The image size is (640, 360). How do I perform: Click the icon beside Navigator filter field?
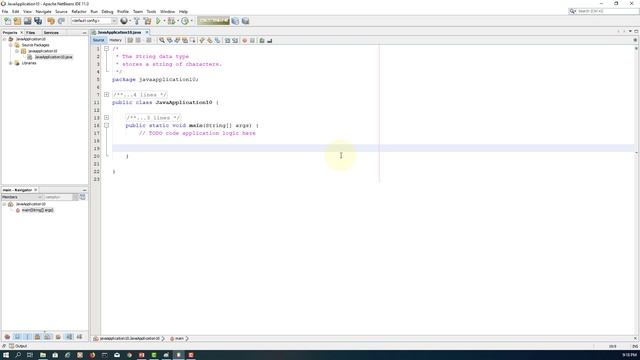83,197
